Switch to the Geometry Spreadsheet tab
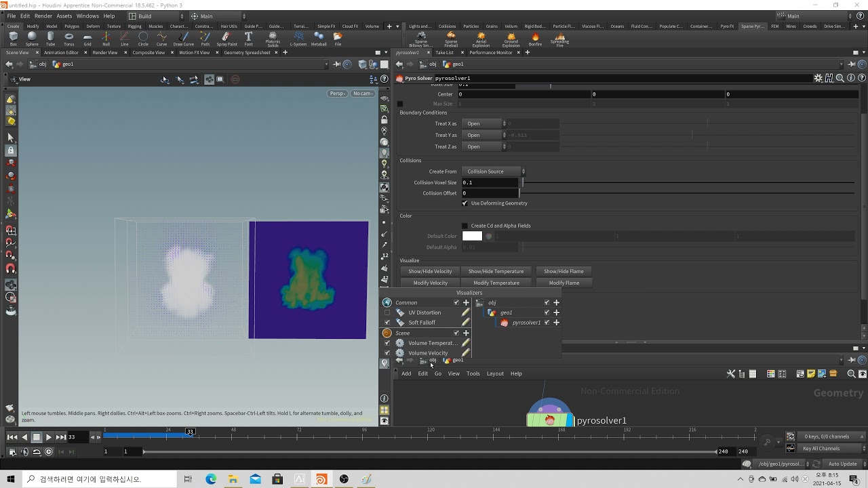The width and height of the screenshot is (868, 488). click(x=247, y=52)
